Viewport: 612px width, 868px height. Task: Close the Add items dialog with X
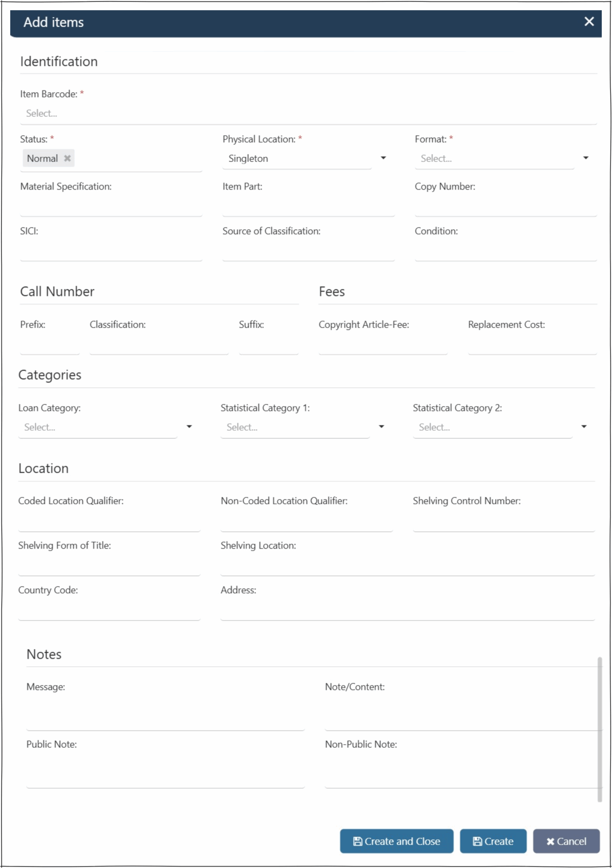pos(589,22)
